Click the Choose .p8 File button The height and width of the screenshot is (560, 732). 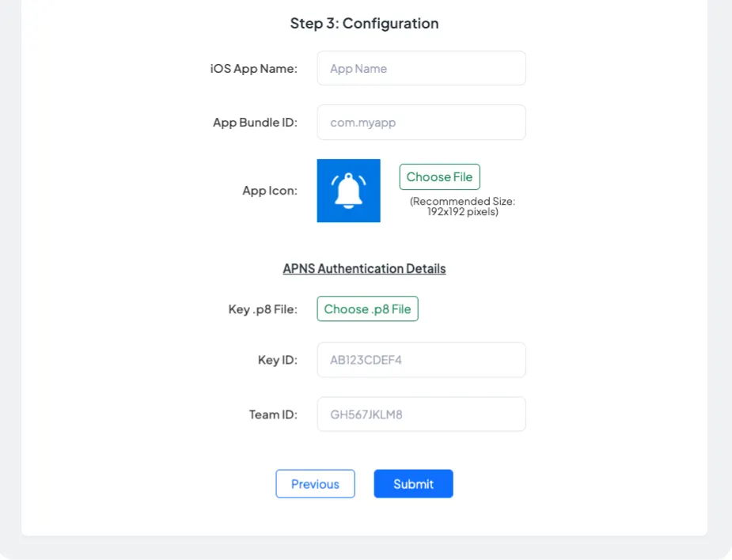[x=367, y=309]
